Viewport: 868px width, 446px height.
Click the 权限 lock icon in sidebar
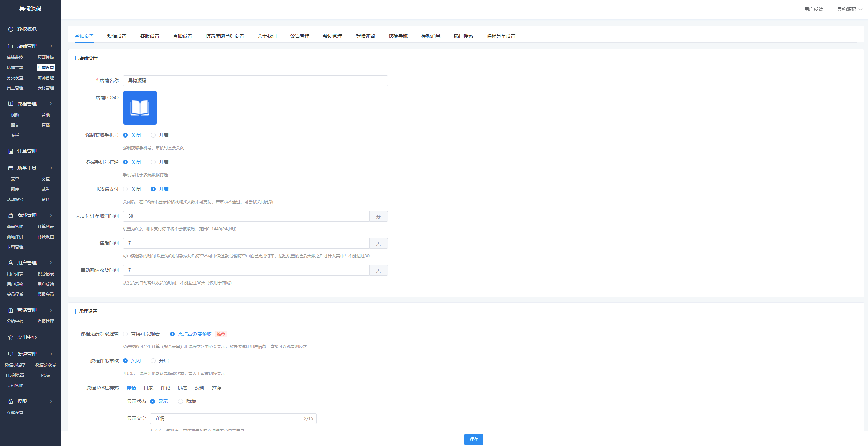coord(11,401)
